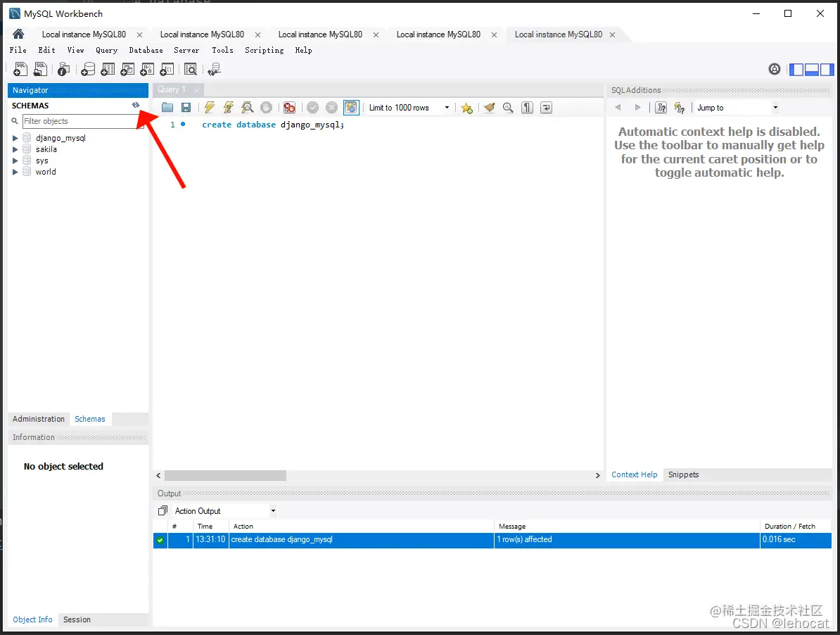840x635 pixels.
Task: Switch to the Session tab
Action: (77, 620)
